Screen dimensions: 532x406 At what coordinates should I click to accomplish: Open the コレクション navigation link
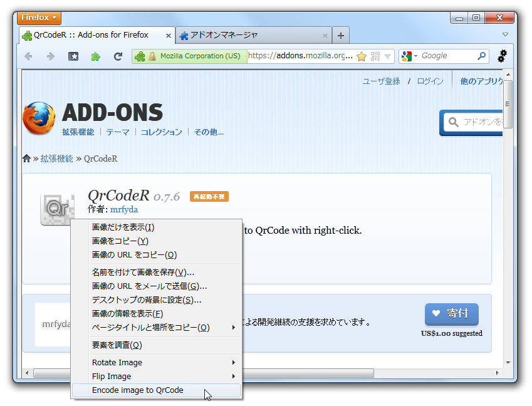pos(162,132)
